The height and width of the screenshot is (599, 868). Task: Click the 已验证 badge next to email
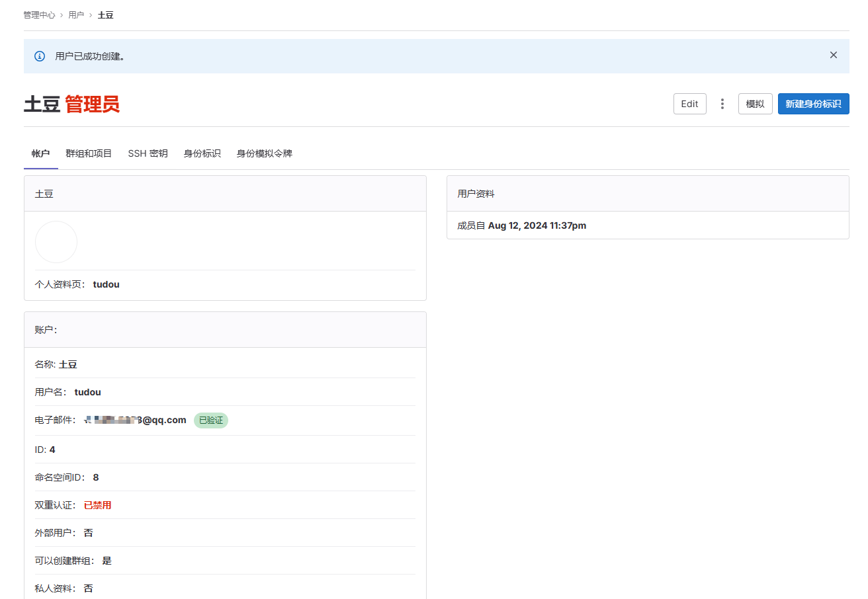210,420
